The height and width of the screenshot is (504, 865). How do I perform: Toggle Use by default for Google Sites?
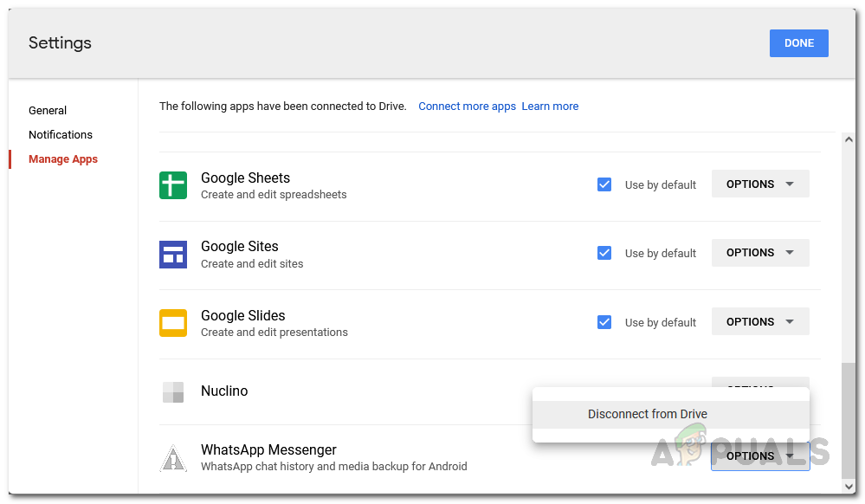pos(604,253)
